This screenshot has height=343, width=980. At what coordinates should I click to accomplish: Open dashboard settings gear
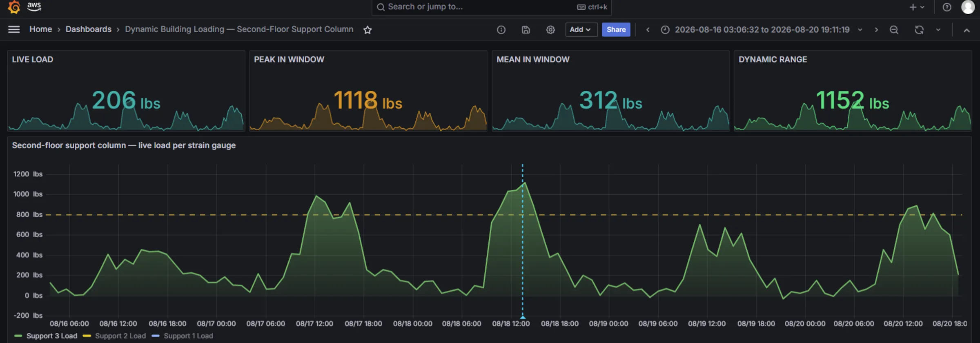tap(550, 30)
